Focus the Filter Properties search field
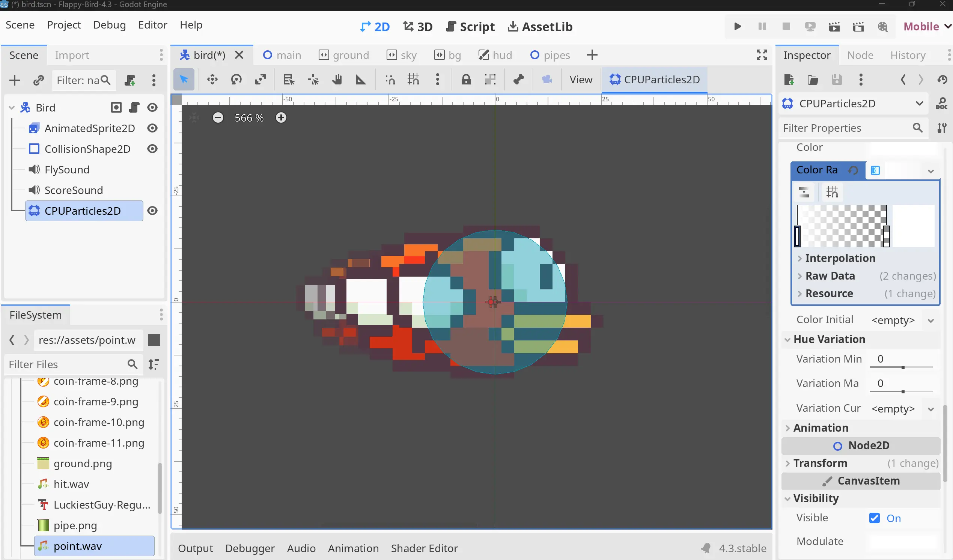Image resolution: width=953 pixels, height=560 pixels. pyautogui.click(x=853, y=128)
